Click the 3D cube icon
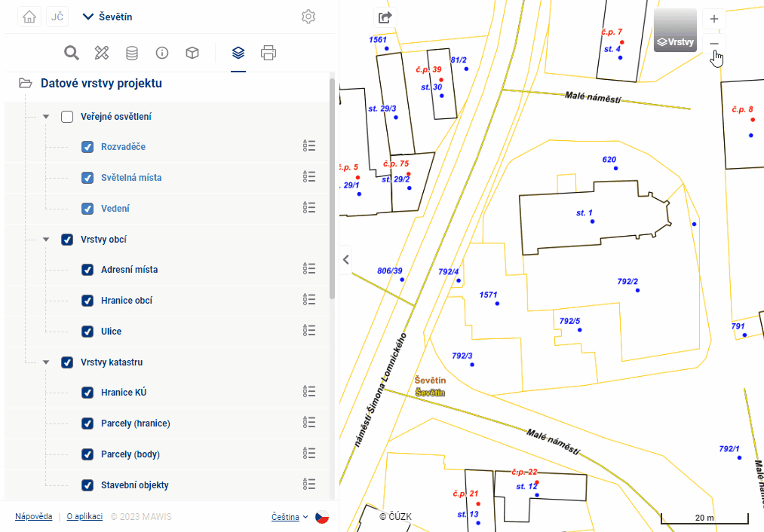 pos(192,53)
